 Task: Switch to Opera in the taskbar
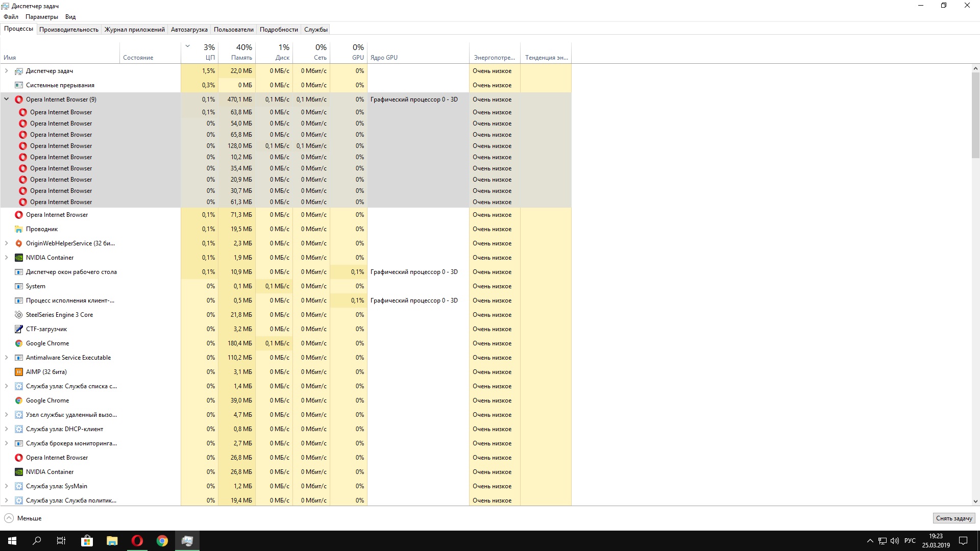[x=137, y=541]
